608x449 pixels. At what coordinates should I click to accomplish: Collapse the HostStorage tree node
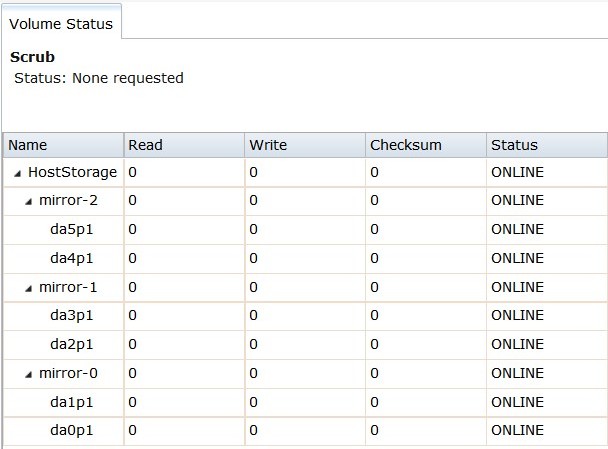[17, 173]
